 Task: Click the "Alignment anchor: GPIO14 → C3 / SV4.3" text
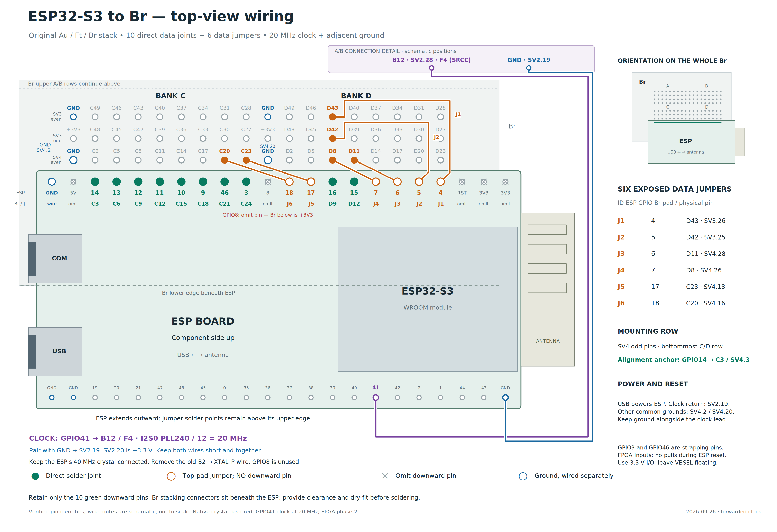click(x=683, y=360)
